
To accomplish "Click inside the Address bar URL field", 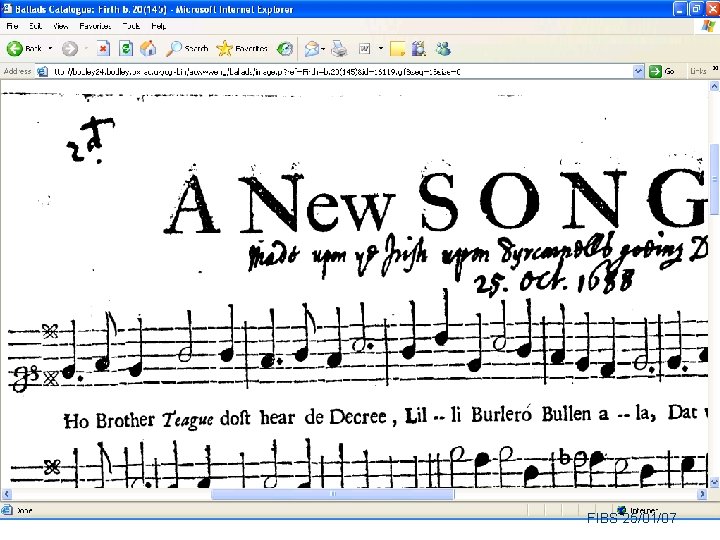I will pos(340,72).
